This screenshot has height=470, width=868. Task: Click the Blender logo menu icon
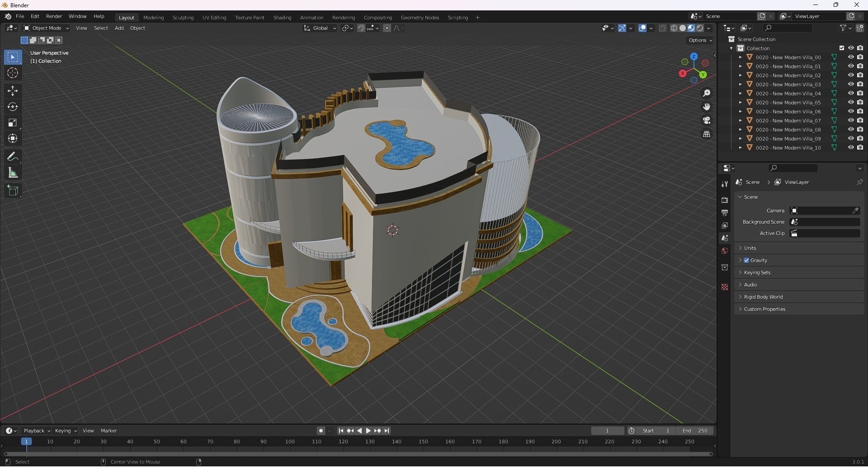pyautogui.click(x=8, y=16)
